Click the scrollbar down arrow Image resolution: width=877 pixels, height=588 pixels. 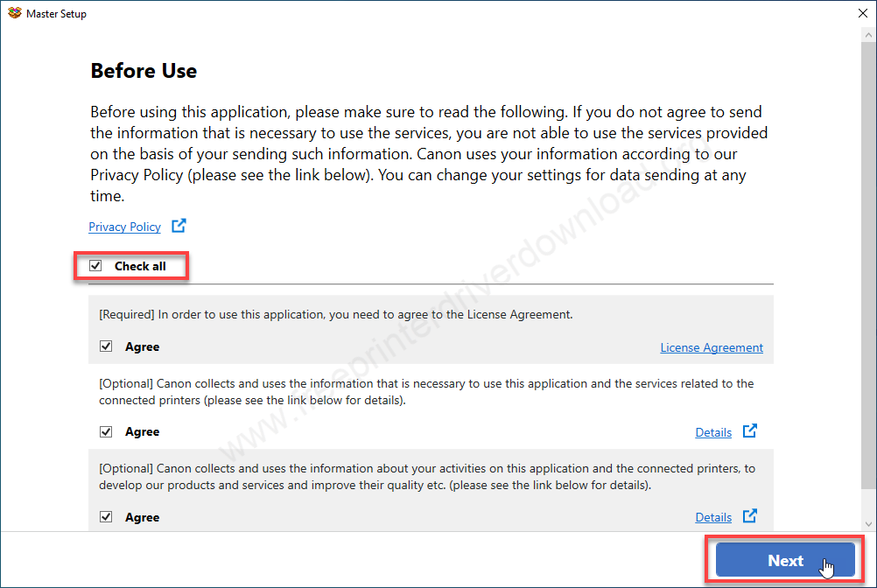(x=868, y=524)
